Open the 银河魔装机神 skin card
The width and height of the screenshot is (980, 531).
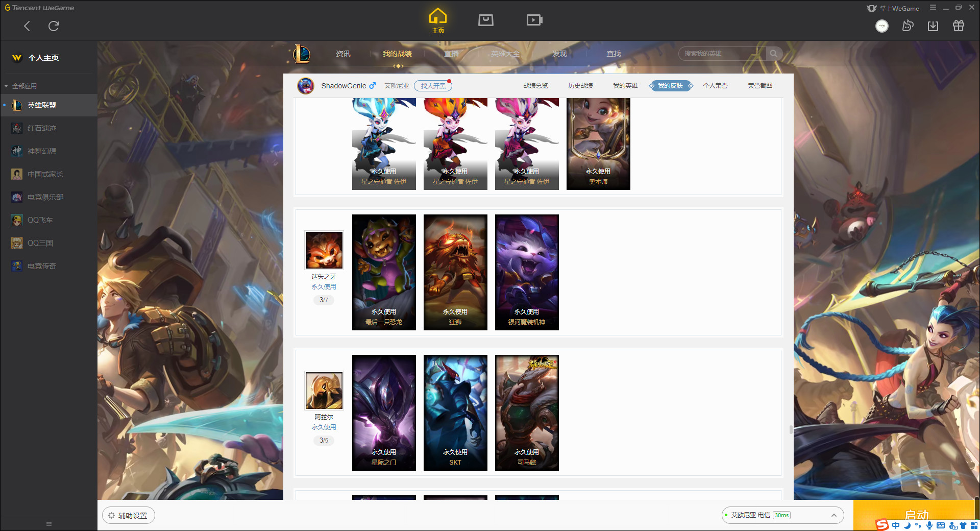coord(527,272)
